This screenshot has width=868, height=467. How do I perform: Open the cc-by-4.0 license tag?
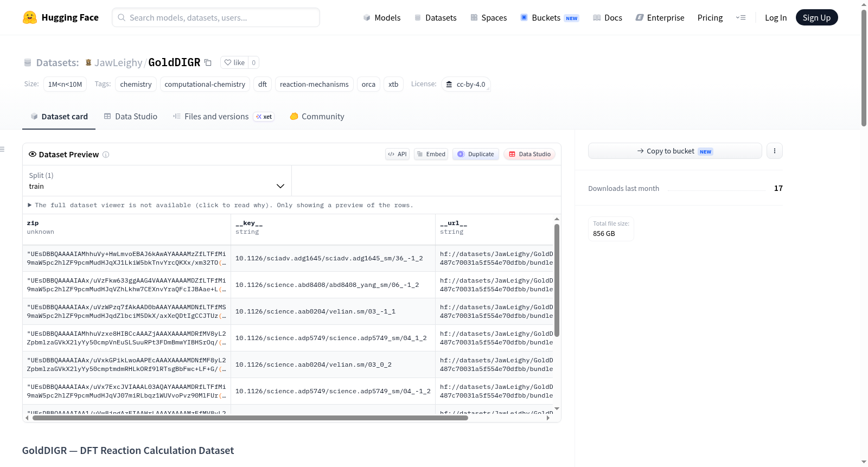(466, 84)
